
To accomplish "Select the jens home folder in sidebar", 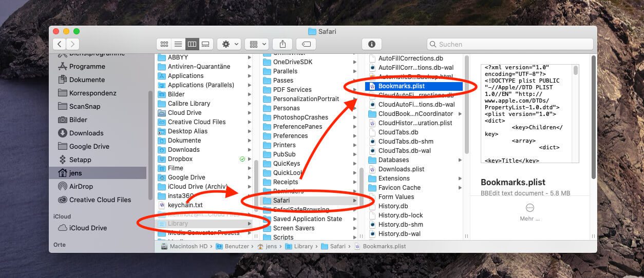I will click(98, 173).
